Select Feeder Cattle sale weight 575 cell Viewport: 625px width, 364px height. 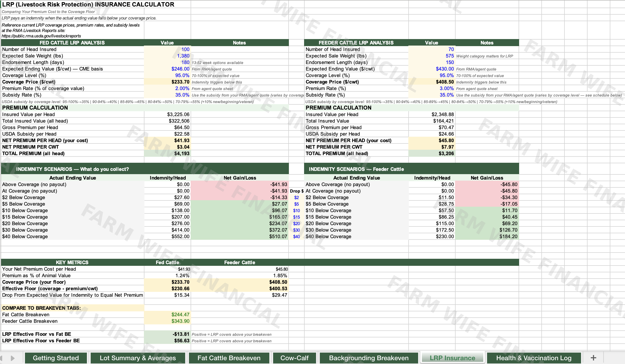click(x=432, y=56)
